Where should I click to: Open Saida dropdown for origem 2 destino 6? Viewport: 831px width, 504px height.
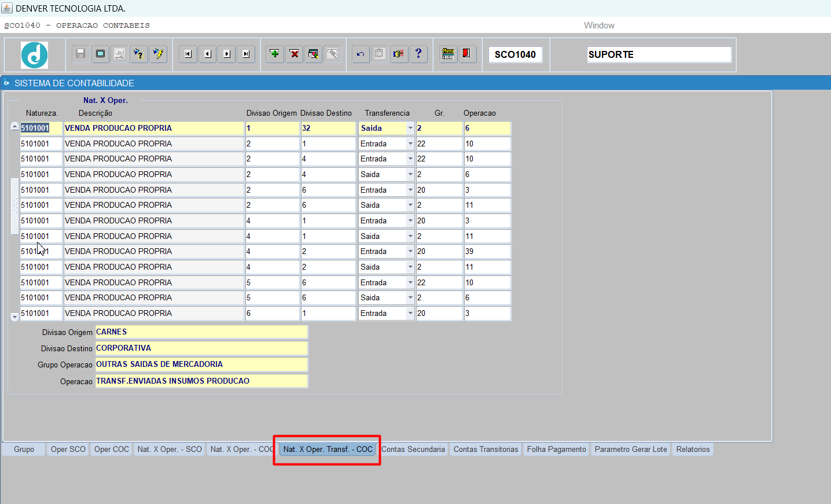(410, 205)
